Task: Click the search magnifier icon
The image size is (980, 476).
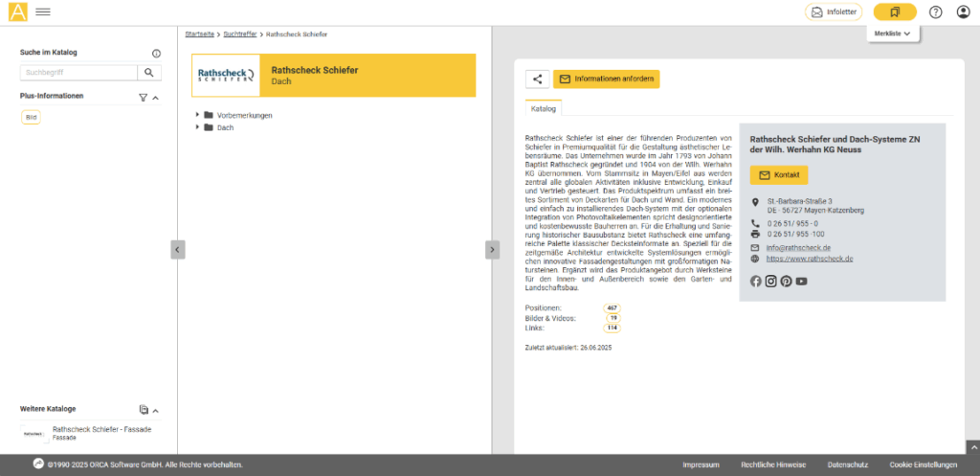Action: point(151,72)
